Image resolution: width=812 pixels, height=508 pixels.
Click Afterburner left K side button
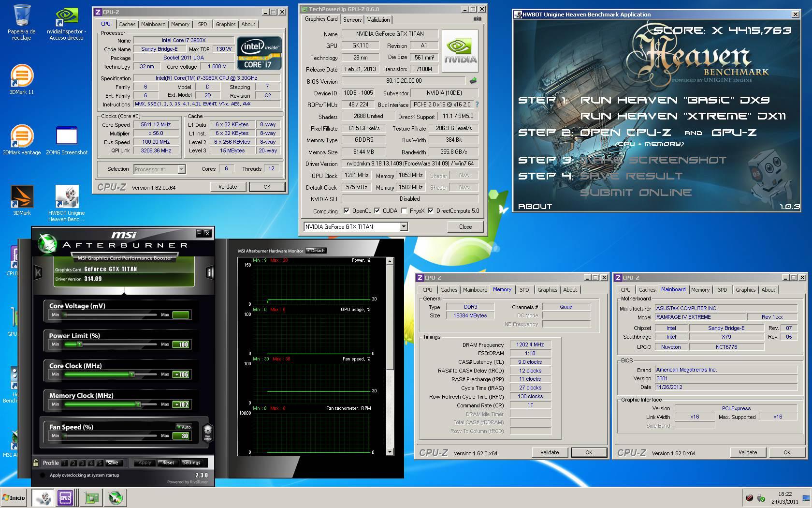coord(38,272)
